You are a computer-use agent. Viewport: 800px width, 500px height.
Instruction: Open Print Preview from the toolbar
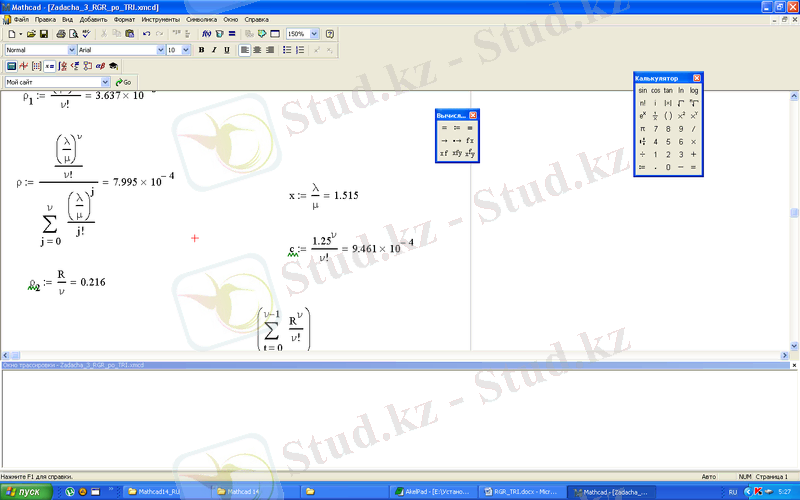[73, 34]
